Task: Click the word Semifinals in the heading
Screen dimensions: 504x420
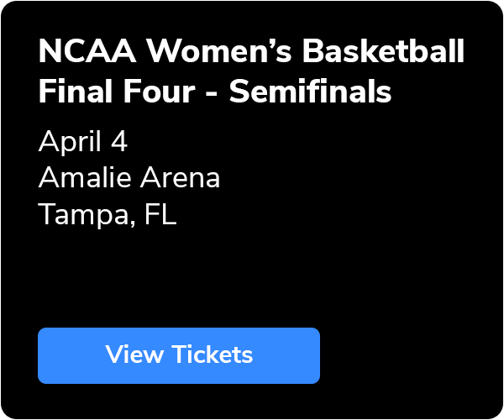Action: pyautogui.click(x=311, y=92)
